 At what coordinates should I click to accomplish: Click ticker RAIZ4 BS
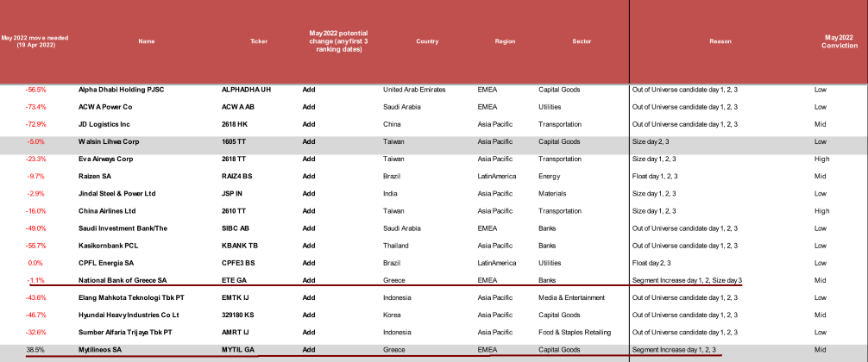tap(237, 177)
